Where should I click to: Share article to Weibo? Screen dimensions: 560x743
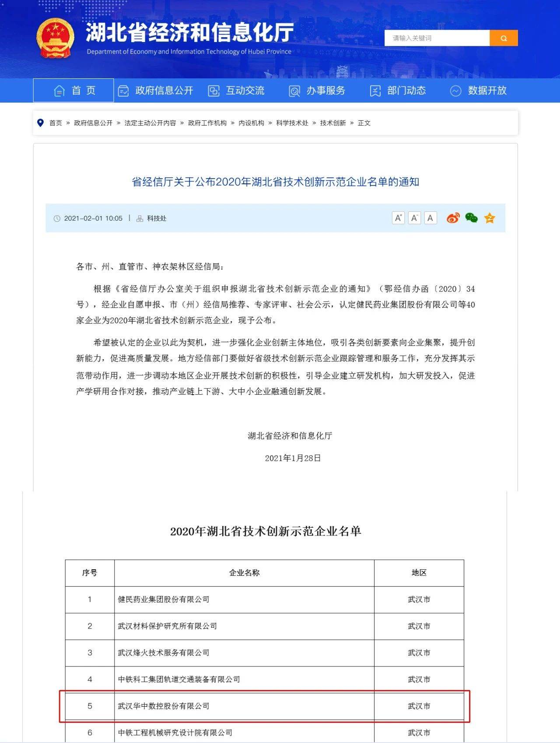[x=453, y=218]
